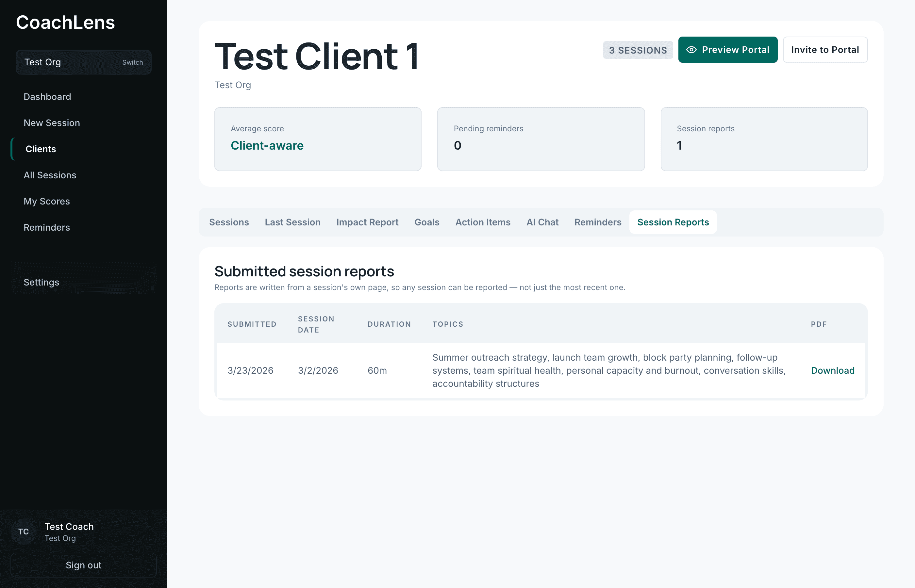Viewport: 915px width, 588px height.
Task: Click the SESSION DATE column header
Action: [316, 324]
